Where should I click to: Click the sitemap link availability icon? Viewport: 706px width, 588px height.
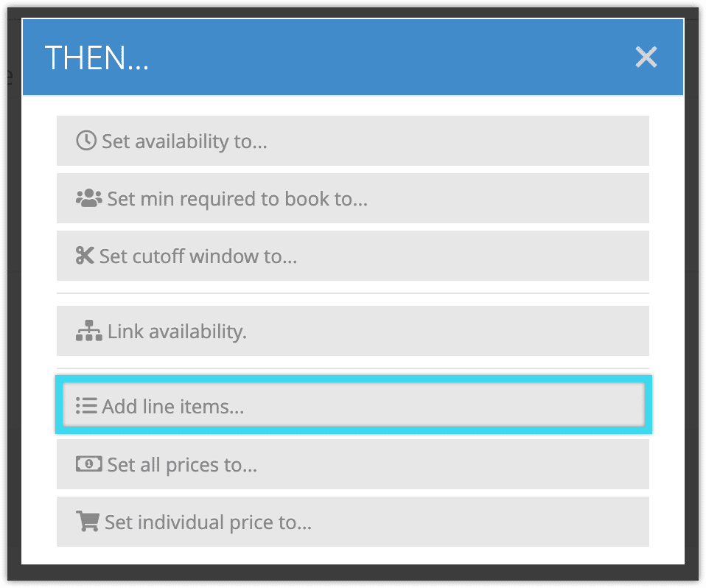pos(88,331)
